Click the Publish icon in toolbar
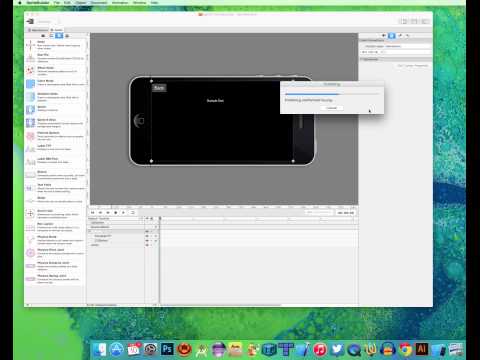Screen dimensions: 480x360 (31, 21)
